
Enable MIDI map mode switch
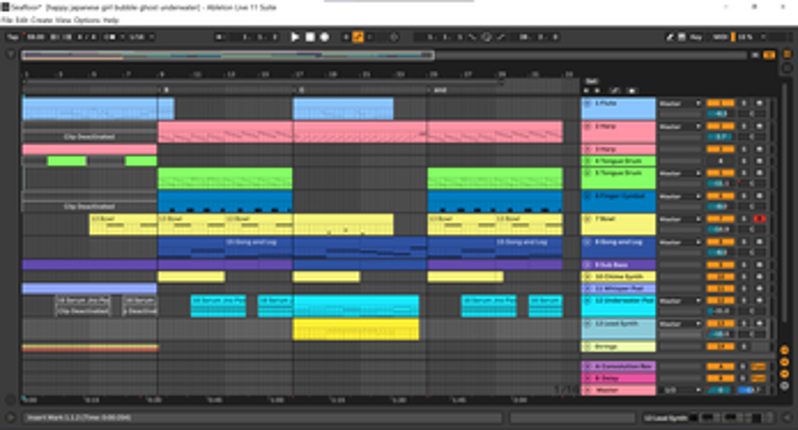(x=716, y=37)
